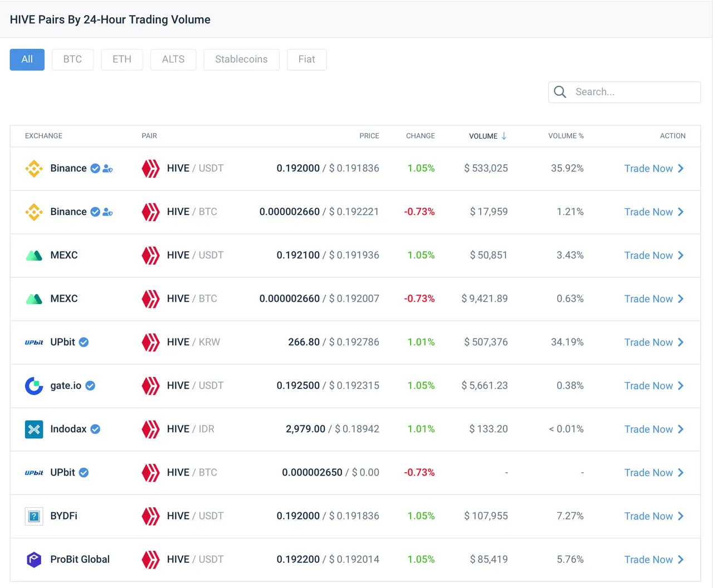Open Trade Now for UPbit HIVE/BTC
The width and height of the screenshot is (713, 588).
coord(654,473)
